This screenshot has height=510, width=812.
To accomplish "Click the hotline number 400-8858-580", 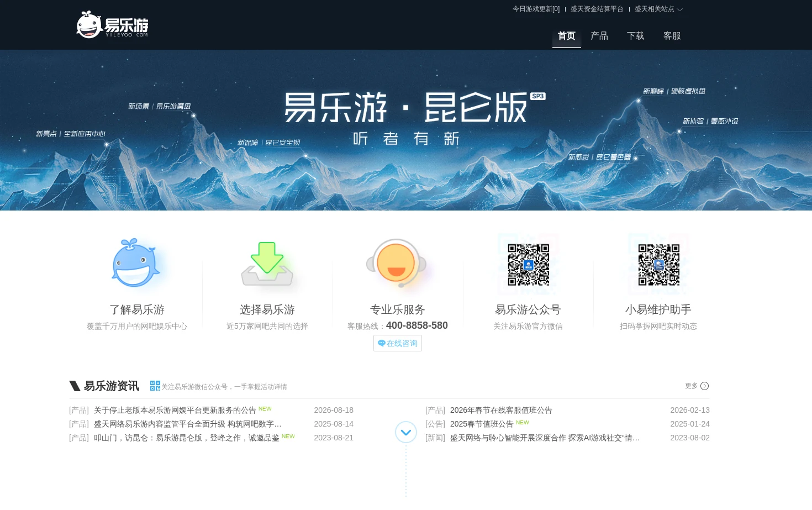I will (417, 325).
